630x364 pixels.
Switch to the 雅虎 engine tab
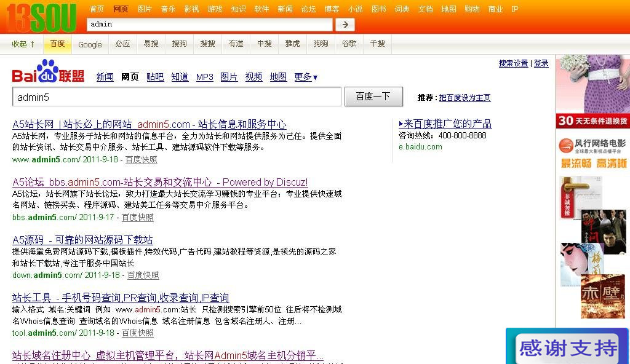point(292,44)
